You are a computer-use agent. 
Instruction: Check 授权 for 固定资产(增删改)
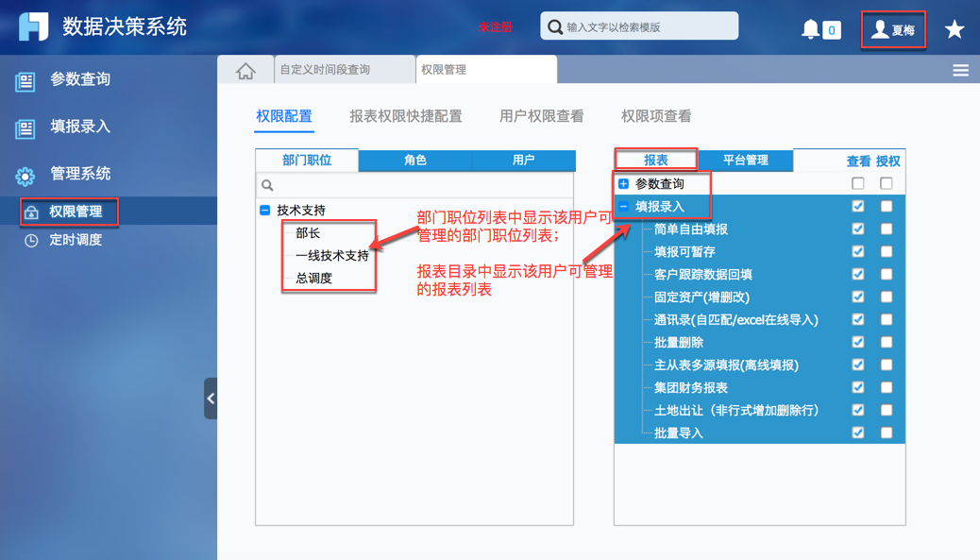point(887,297)
